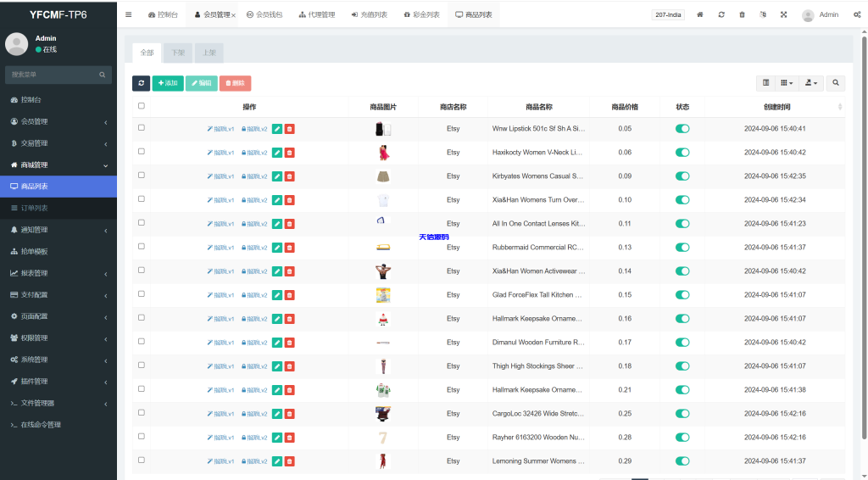
Task: Click green edit icon for Wnw Lipstick row
Action: click(277, 129)
